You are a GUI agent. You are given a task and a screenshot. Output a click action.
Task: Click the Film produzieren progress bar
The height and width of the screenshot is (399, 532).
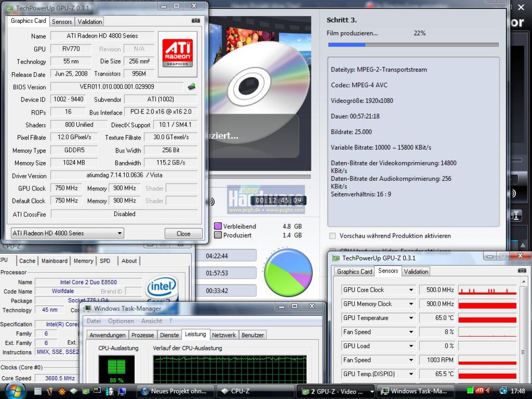(413, 44)
